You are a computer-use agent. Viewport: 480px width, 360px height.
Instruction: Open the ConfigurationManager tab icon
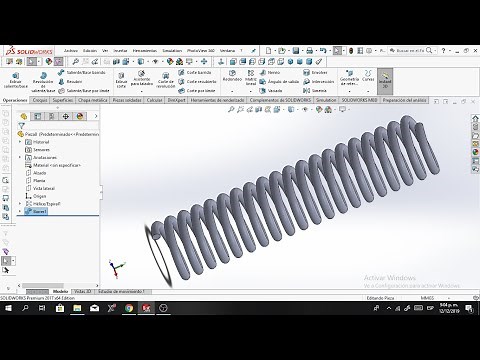[x=51, y=116]
